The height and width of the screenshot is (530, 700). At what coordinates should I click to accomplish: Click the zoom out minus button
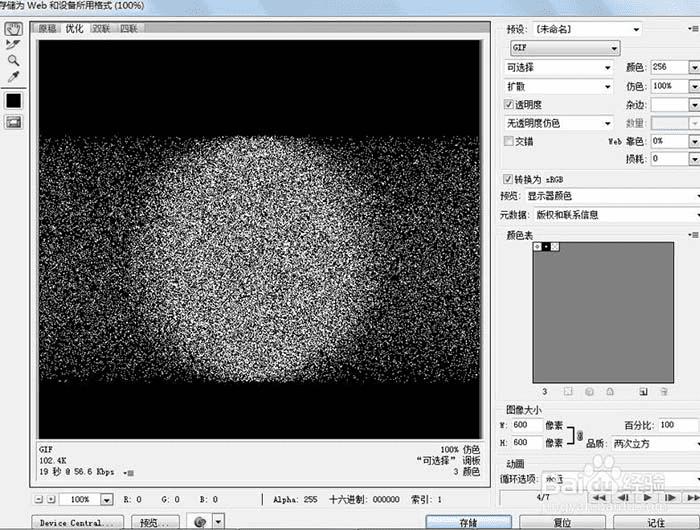click(39, 499)
